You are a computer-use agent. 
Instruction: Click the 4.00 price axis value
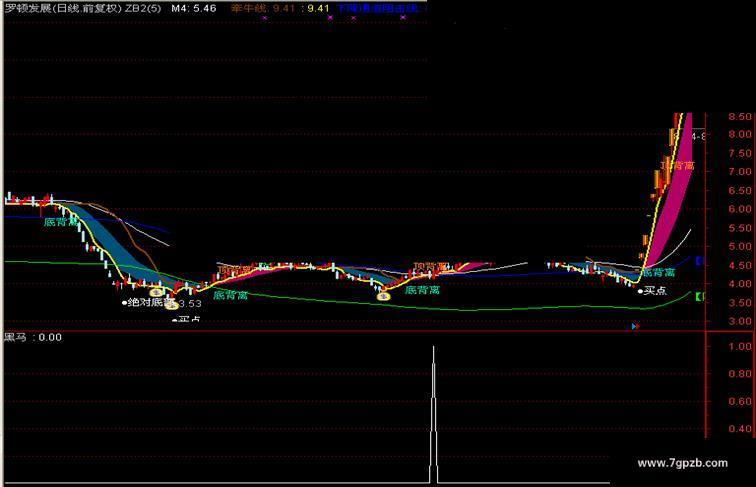tap(740, 284)
